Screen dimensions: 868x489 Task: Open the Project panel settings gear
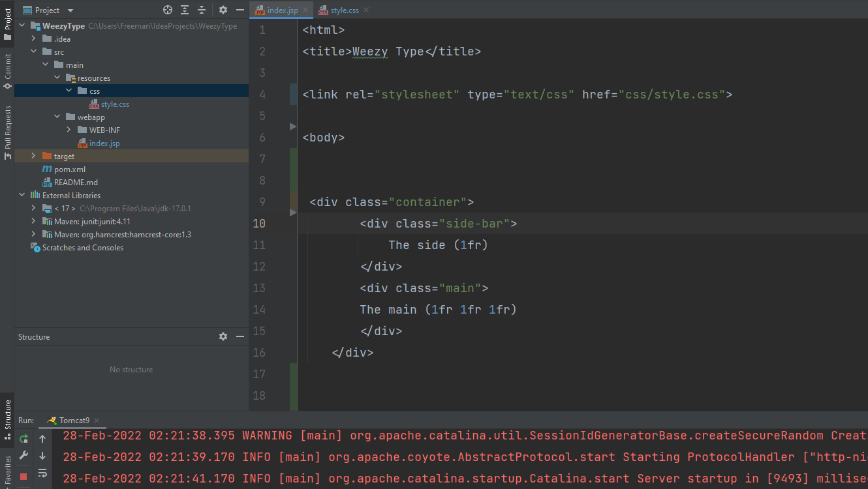tap(223, 10)
